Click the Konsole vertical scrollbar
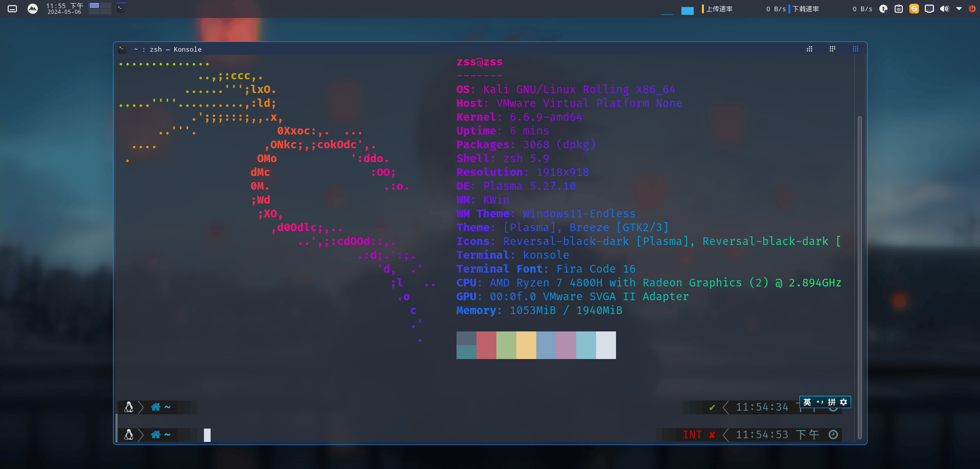 (x=860, y=278)
